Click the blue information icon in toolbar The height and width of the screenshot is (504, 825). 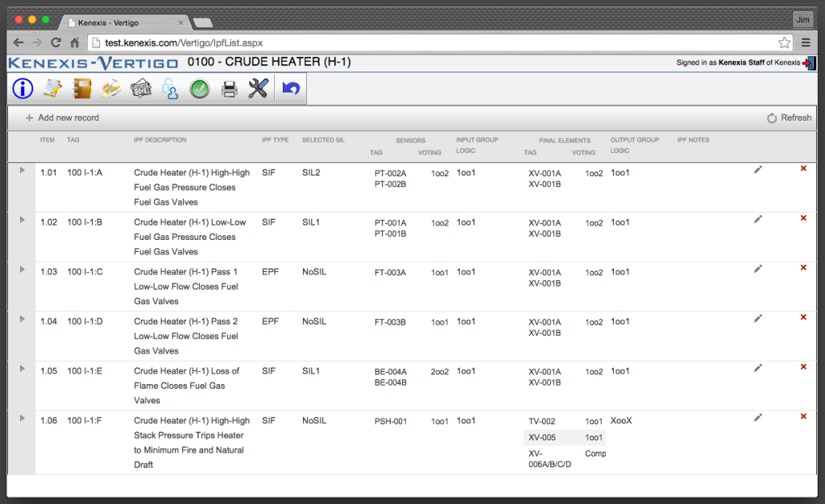23,89
